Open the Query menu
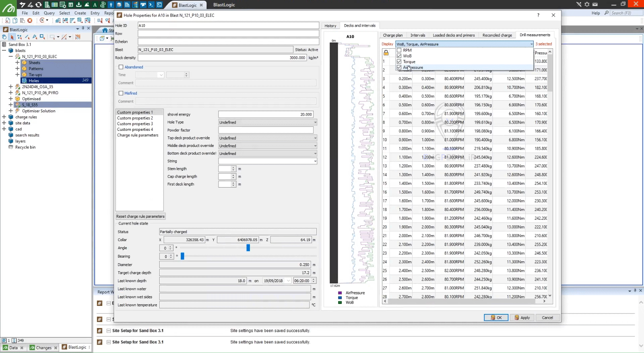Image resolution: width=644 pixels, height=353 pixels. point(49,13)
